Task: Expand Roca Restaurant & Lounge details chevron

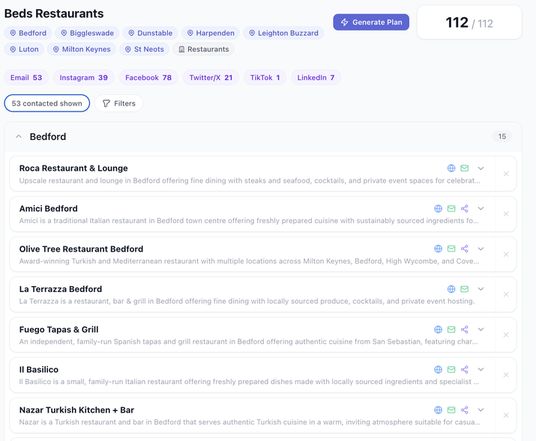Action: tap(481, 168)
